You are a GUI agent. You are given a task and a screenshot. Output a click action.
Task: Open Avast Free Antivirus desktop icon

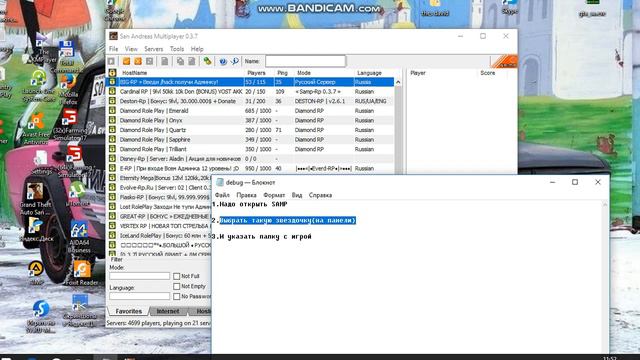pos(36,129)
